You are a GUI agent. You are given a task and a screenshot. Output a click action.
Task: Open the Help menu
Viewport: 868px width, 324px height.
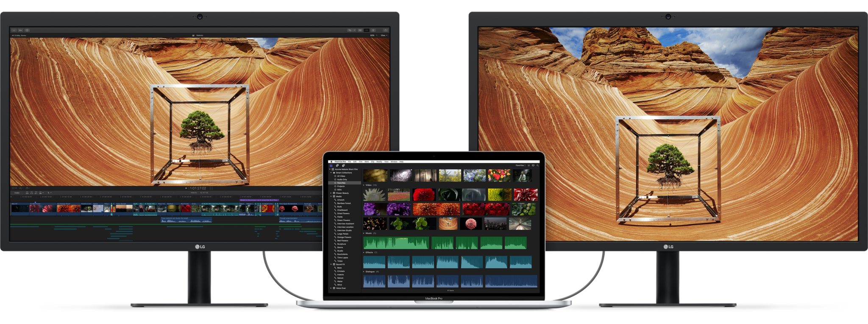[401, 162]
